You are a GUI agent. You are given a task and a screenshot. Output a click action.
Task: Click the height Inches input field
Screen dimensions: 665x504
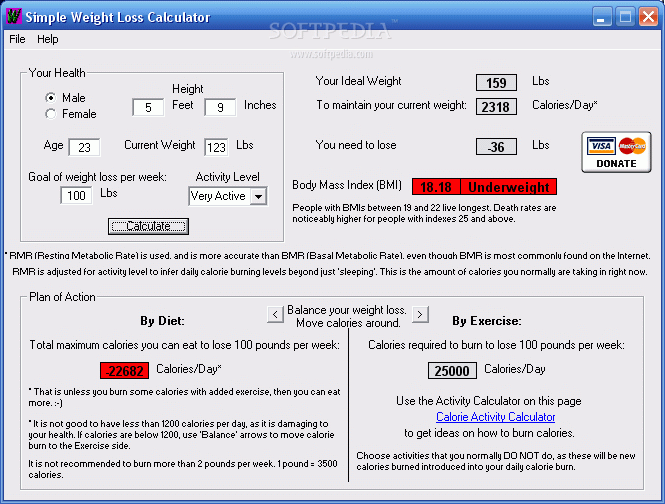pos(220,107)
